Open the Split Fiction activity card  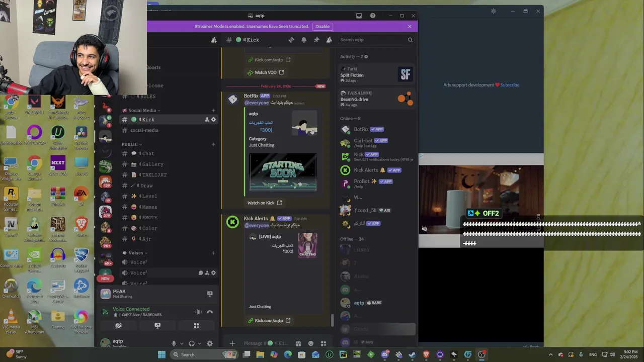[x=376, y=74]
